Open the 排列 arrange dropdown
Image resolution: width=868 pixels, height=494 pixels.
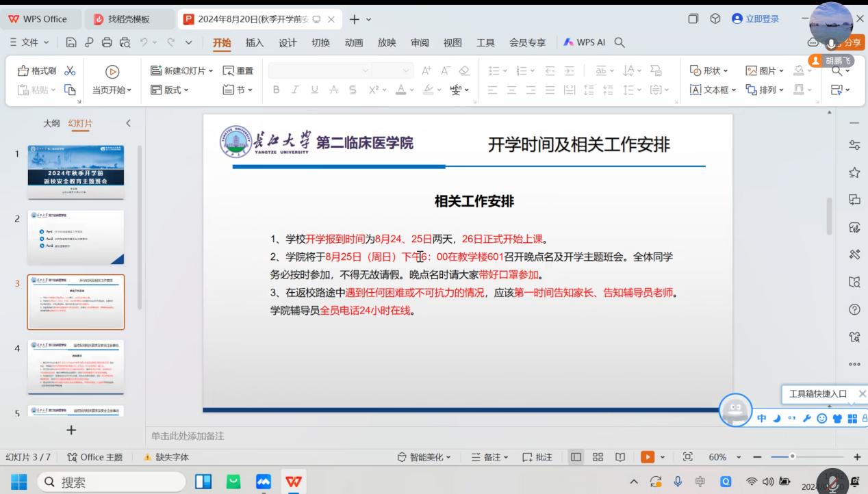tap(764, 90)
